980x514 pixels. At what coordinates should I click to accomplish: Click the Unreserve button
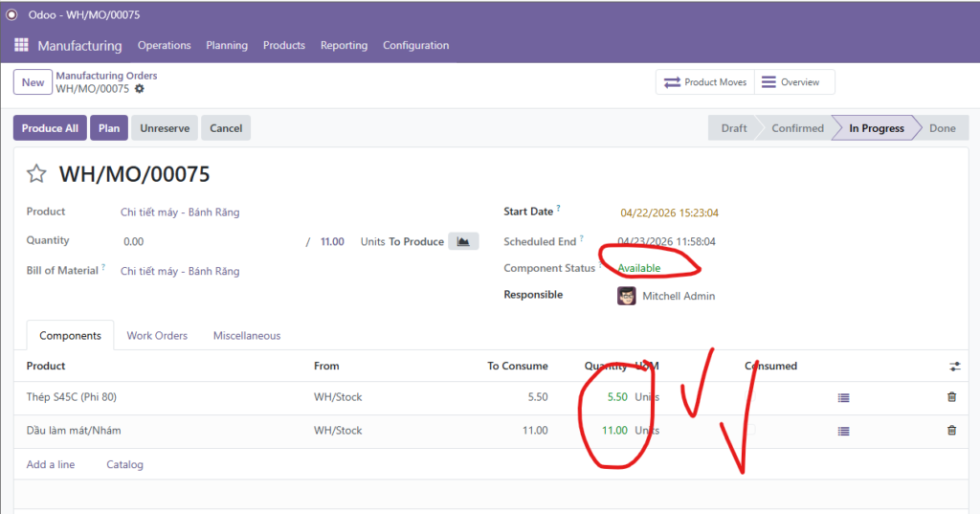[165, 128]
